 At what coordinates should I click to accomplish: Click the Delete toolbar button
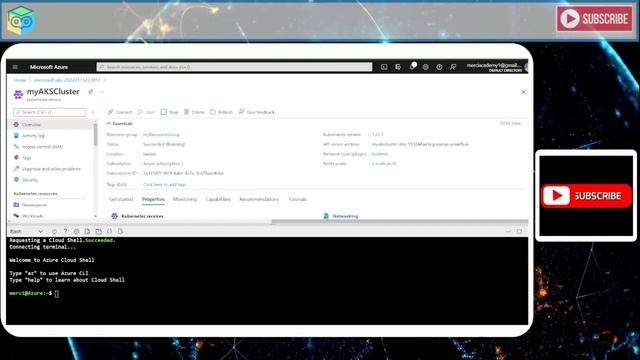coord(194,112)
